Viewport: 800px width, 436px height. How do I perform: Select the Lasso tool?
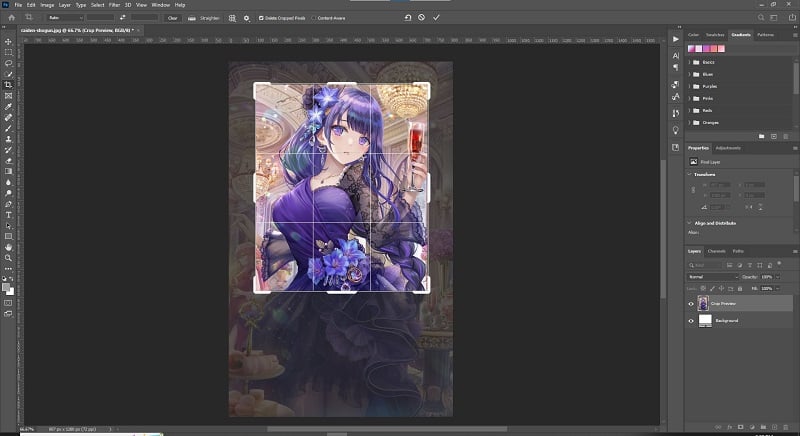click(x=8, y=63)
